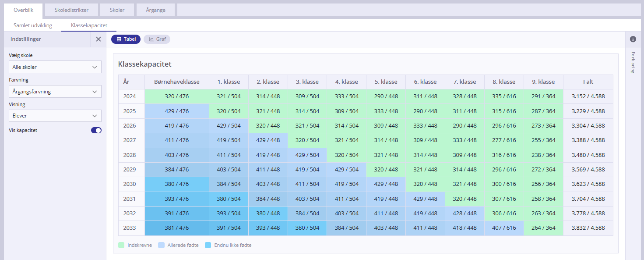Open the Visning dropdown

pyautogui.click(x=55, y=116)
